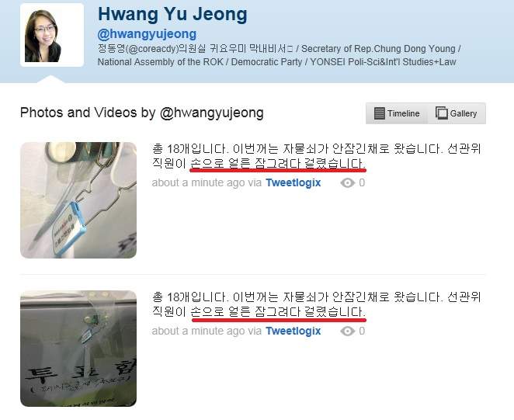Click the eye views icon on second post
This screenshot has height=420, width=514.
[x=347, y=331]
